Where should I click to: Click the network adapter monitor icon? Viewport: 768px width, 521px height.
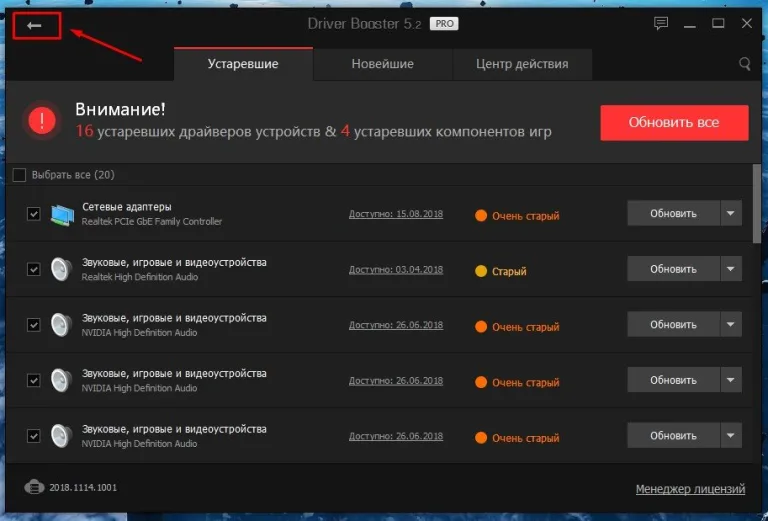pos(62,214)
